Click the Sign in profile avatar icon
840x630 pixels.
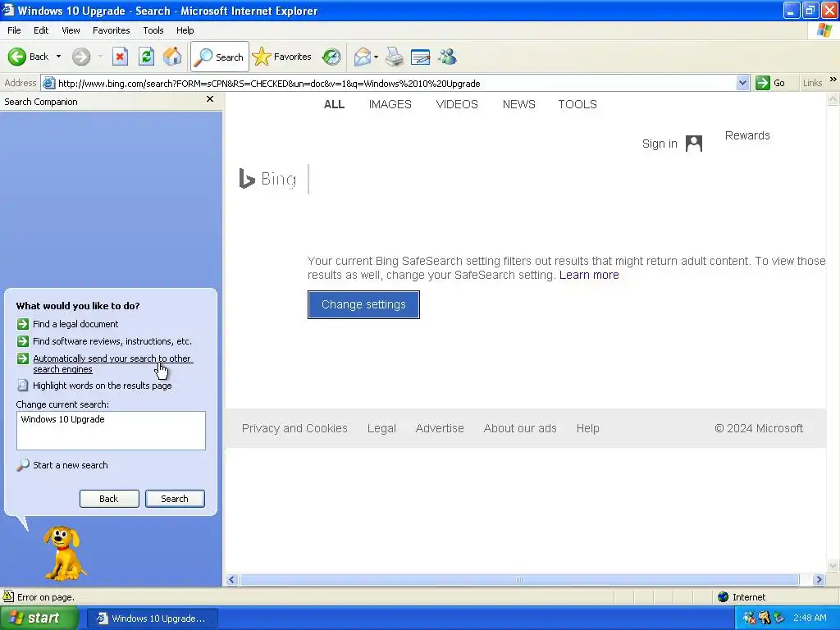coord(694,144)
